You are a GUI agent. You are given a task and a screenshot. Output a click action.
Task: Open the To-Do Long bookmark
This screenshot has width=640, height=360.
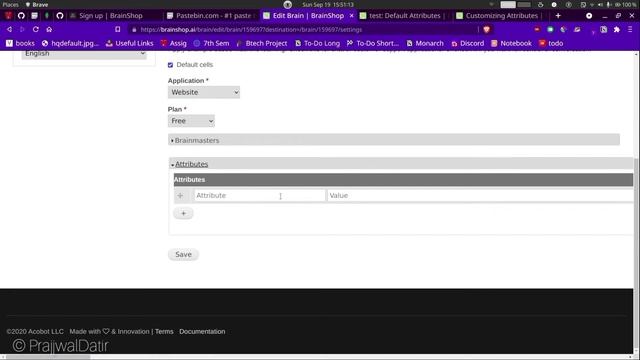[x=317, y=43]
